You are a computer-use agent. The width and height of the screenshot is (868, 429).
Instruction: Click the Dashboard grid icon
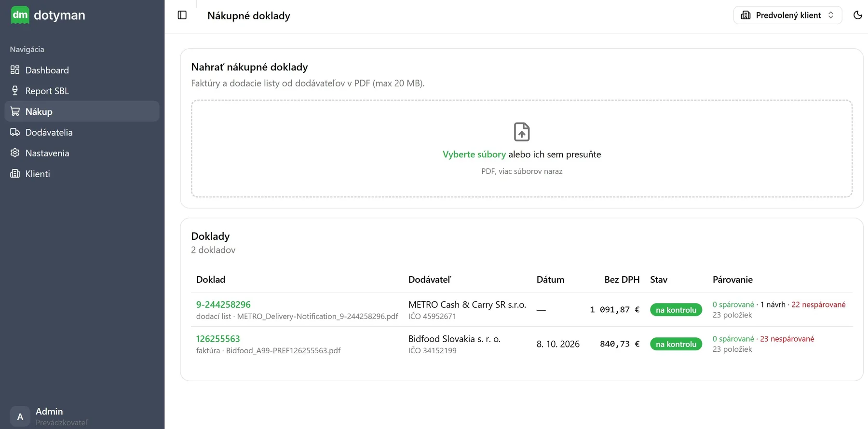click(x=15, y=70)
